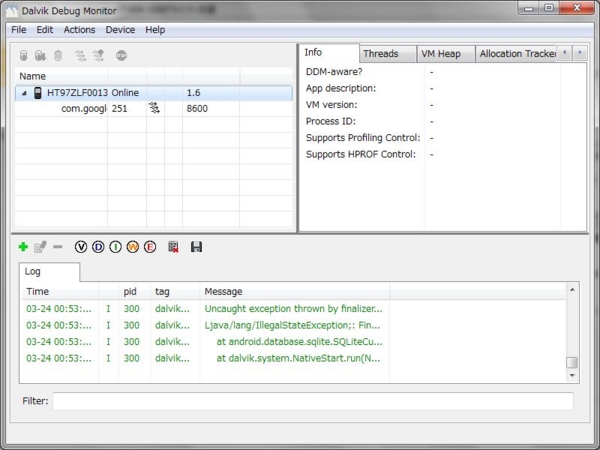Viewport: 600px width, 450px height.
Task: Click the port value 8600
Action: [x=197, y=109]
